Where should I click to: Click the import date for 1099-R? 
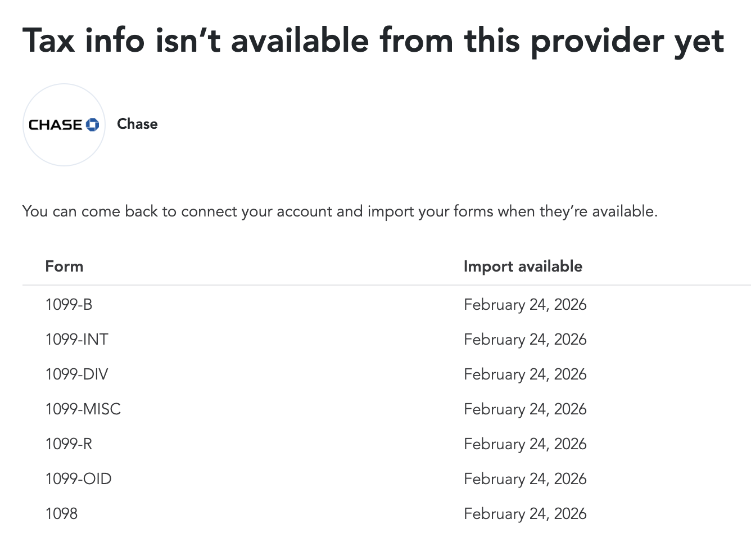(x=524, y=444)
